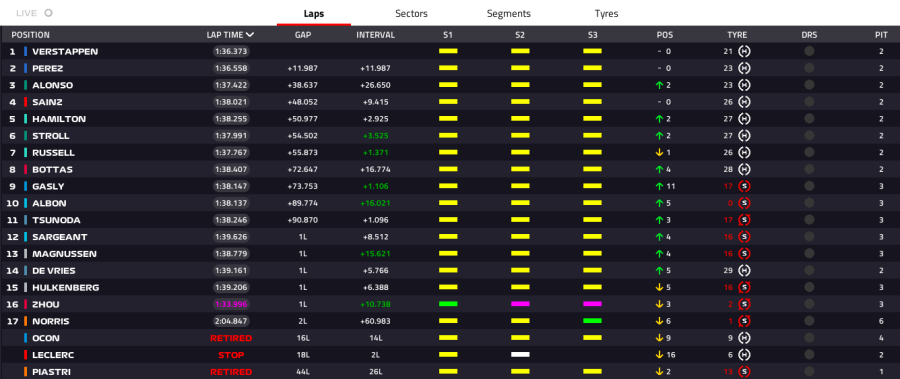This screenshot has height=379, width=900.
Task: Click Ocon's RETIRED status label
Action: (x=231, y=338)
